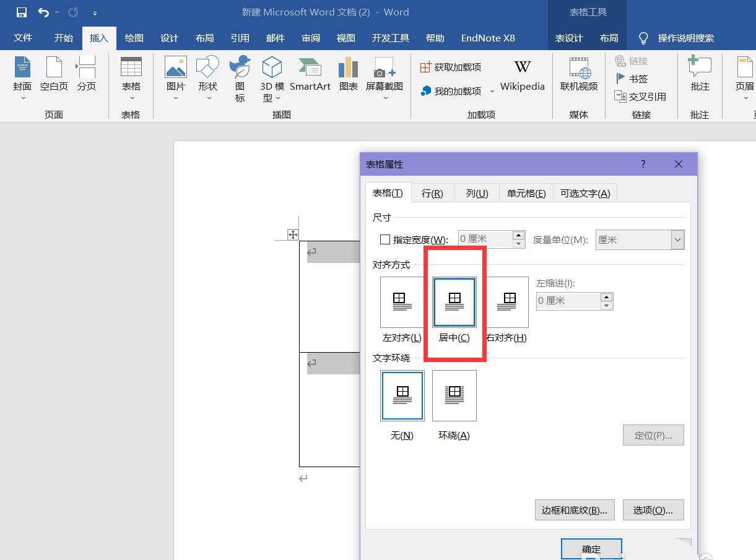Open the 形状 shapes gallery

[208, 77]
